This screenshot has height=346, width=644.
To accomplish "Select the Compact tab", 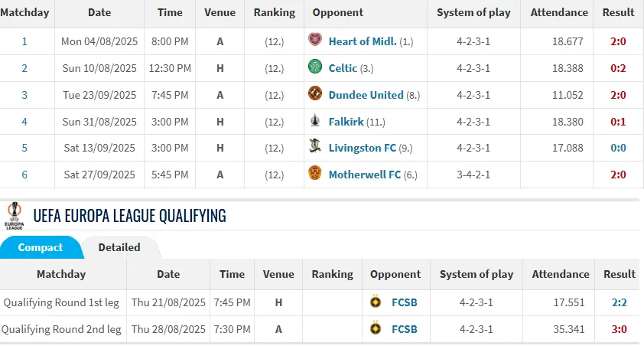I will [41, 247].
